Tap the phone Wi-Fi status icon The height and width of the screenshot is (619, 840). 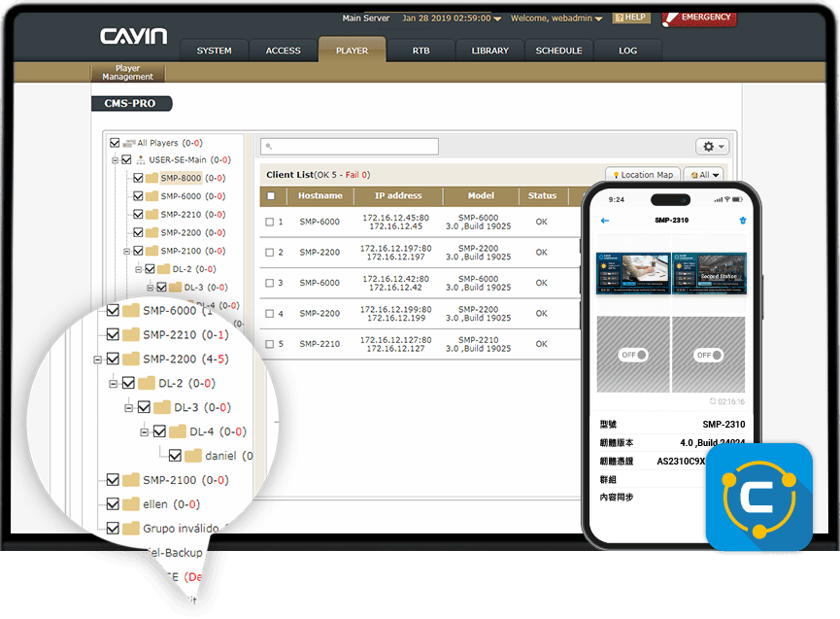(x=727, y=199)
